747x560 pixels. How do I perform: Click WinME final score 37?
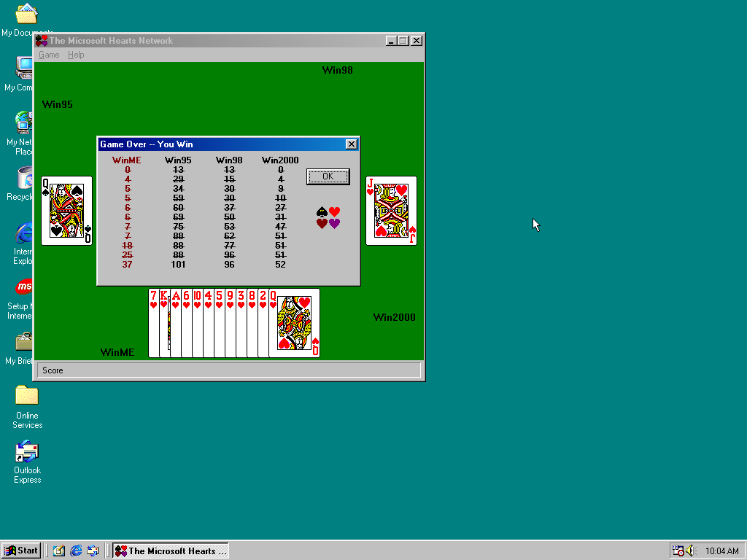(x=127, y=264)
